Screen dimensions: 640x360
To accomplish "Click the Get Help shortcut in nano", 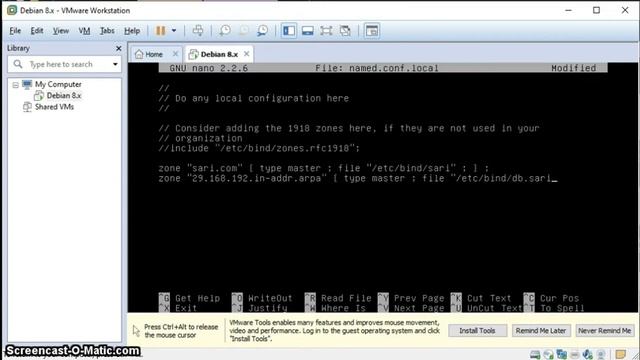I will [189, 298].
